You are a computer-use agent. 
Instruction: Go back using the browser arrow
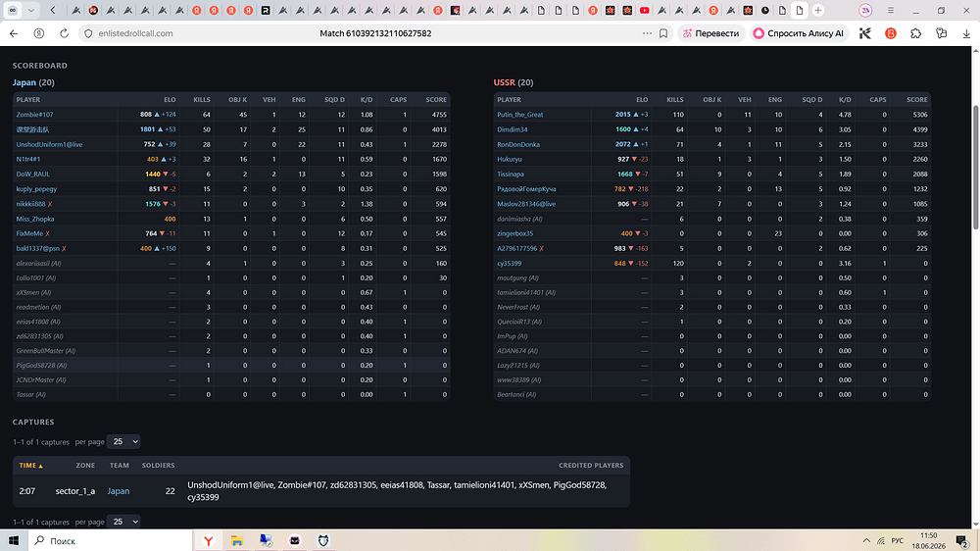[x=14, y=33]
